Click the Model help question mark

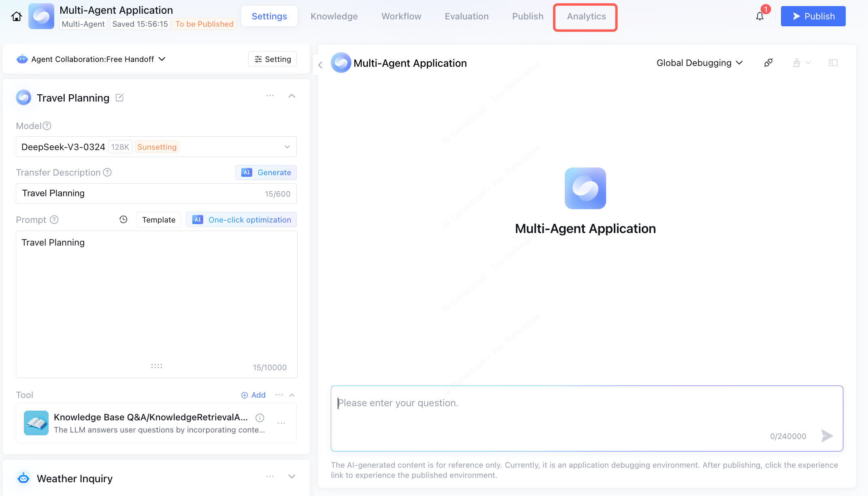tap(47, 126)
